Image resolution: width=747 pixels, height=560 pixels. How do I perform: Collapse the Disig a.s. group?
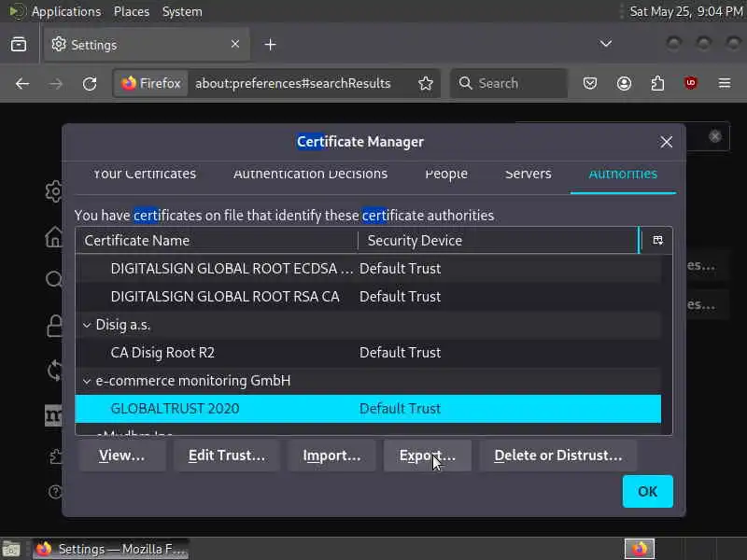pyautogui.click(x=87, y=325)
